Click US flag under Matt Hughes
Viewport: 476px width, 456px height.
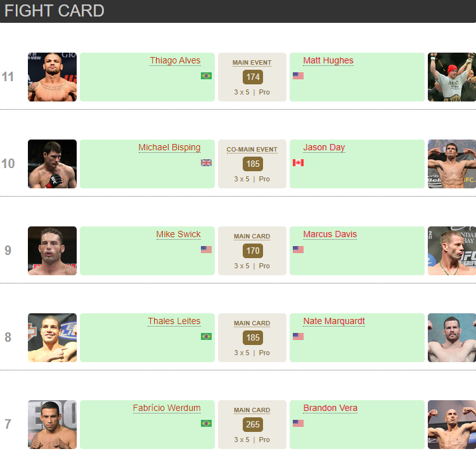[298, 75]
